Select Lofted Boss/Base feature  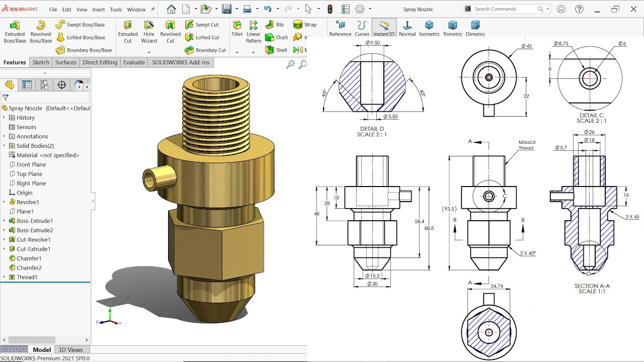pyautogui.click(x=80, y=37)
